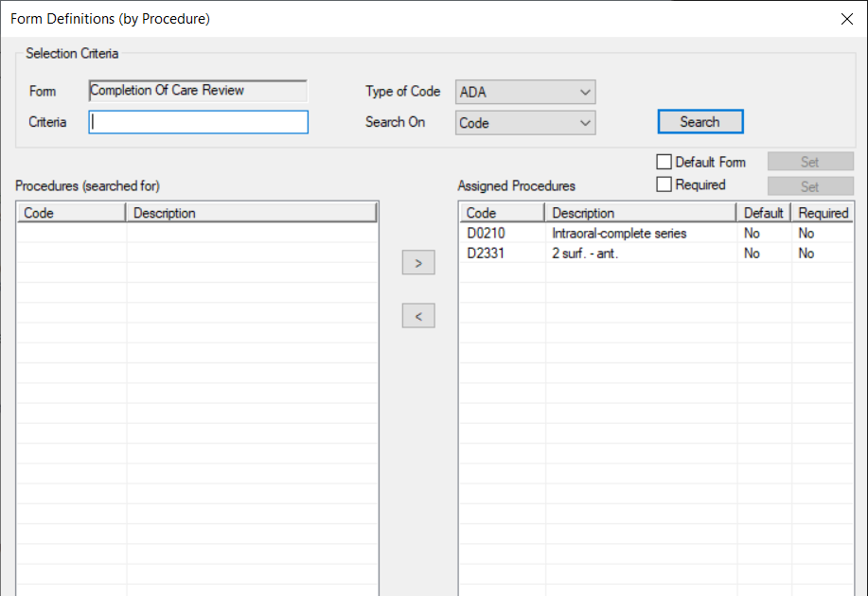
Task: Click the right arrow assign button
Action: [x=418, y=262]
